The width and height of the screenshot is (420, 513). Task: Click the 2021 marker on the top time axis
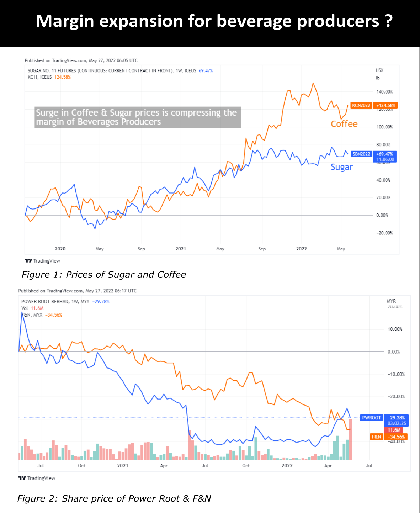[181, 249]
